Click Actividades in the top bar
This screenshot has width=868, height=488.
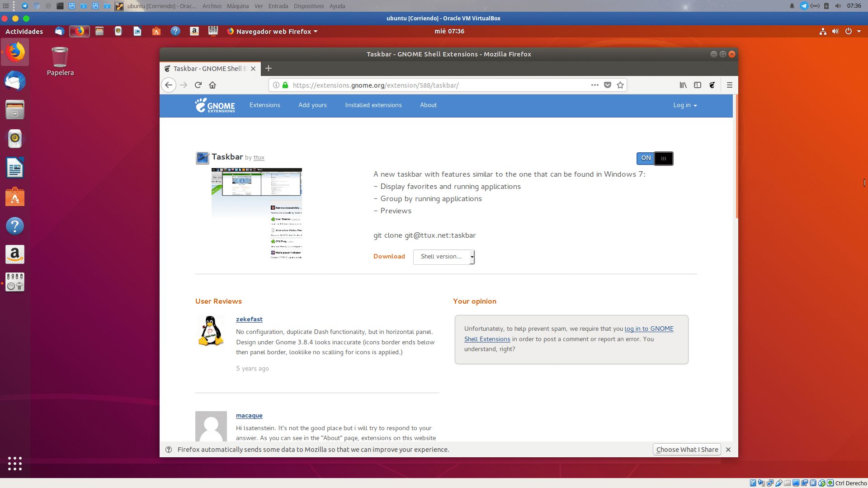24,31
